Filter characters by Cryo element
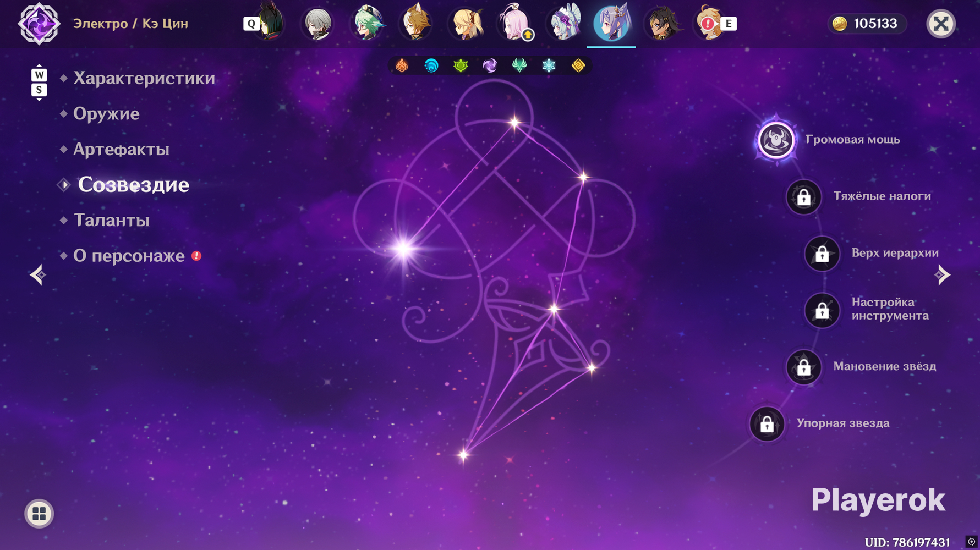980x550 pixels. [x=549, y=65]
